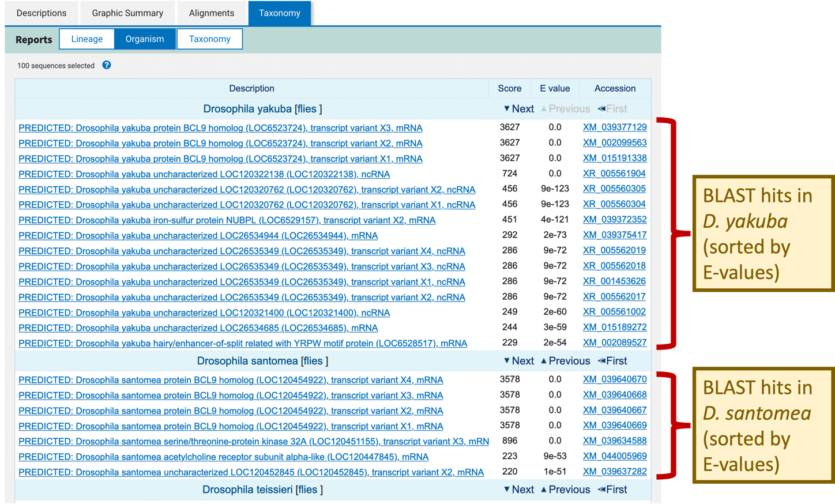Open accession XM_015191338
This screenshot has height=504, width=835.
(x=615, y=158)
